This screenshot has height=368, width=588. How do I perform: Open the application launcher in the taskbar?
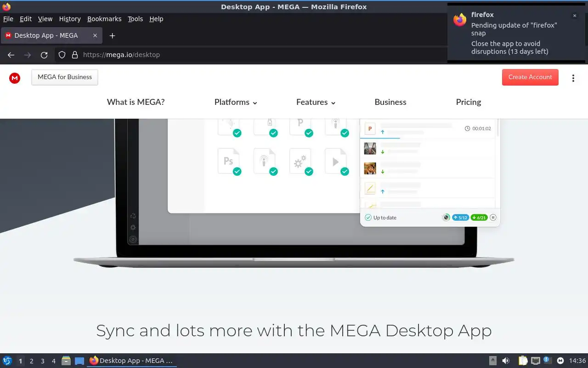(7, 361)
